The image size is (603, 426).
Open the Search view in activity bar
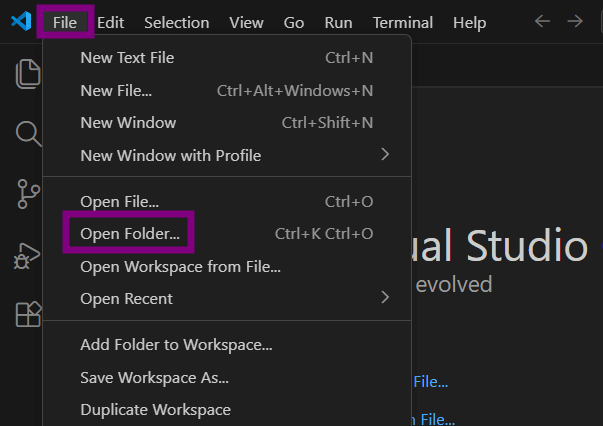pos(28,134)
